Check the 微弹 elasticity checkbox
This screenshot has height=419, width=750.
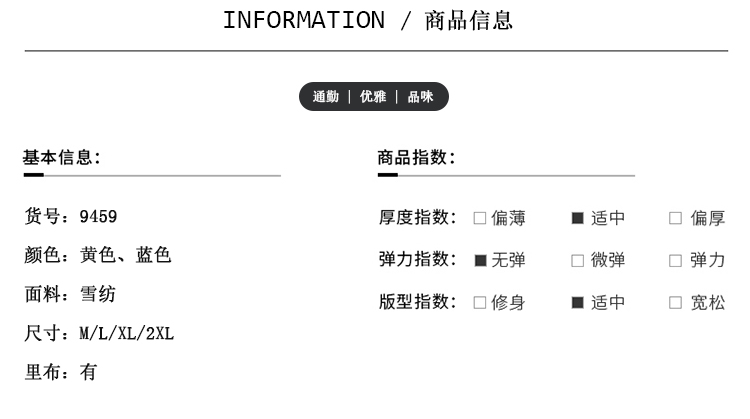[x=578, y=260]
